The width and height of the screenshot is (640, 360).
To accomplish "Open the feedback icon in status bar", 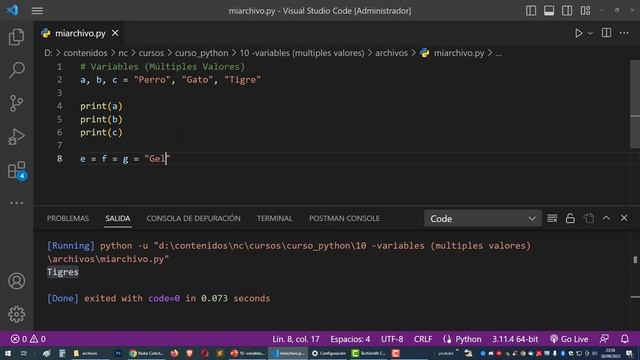I will click(604, 339).
